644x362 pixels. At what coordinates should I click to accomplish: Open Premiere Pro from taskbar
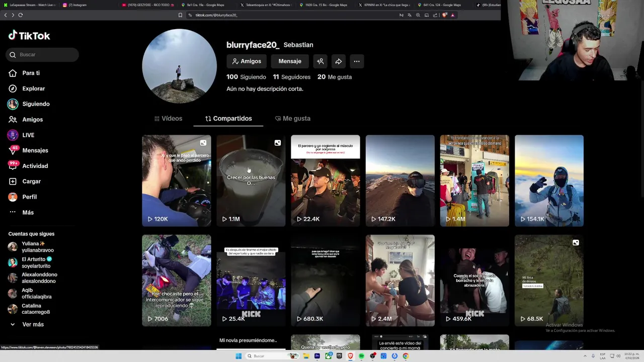pyautogui.click(x=317, y=356)
